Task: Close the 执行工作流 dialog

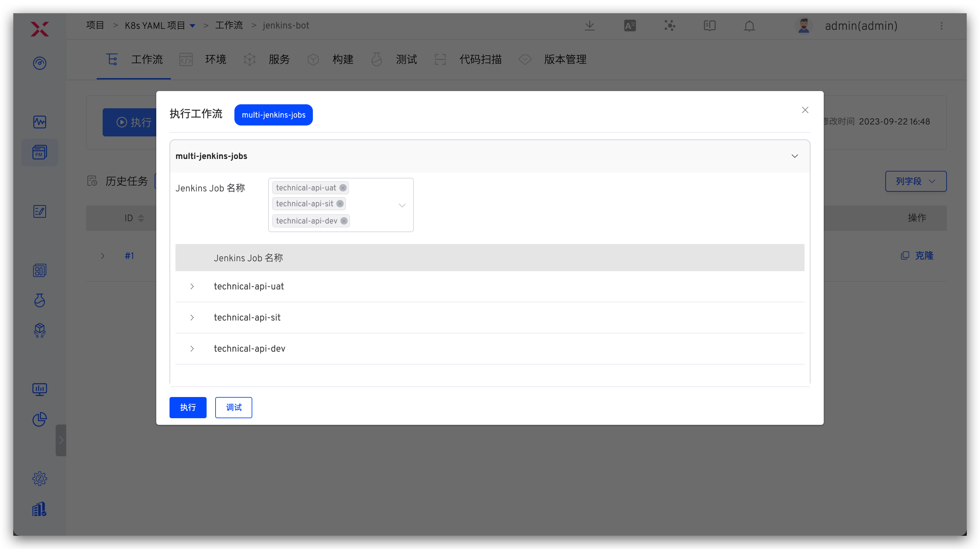Action: click(805, 110)
